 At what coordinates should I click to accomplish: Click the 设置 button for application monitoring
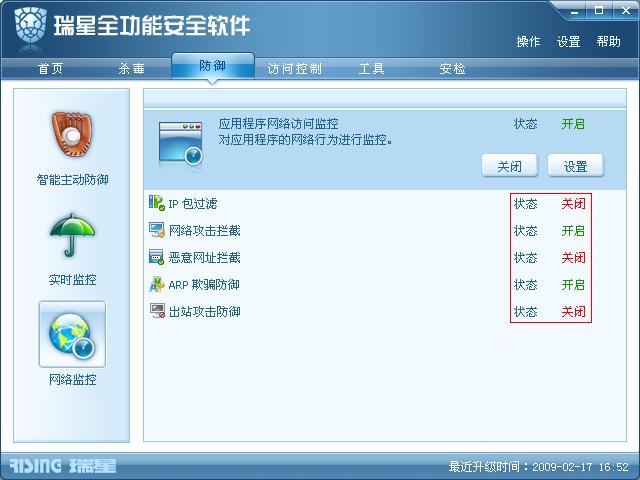[x=576, y=166]
